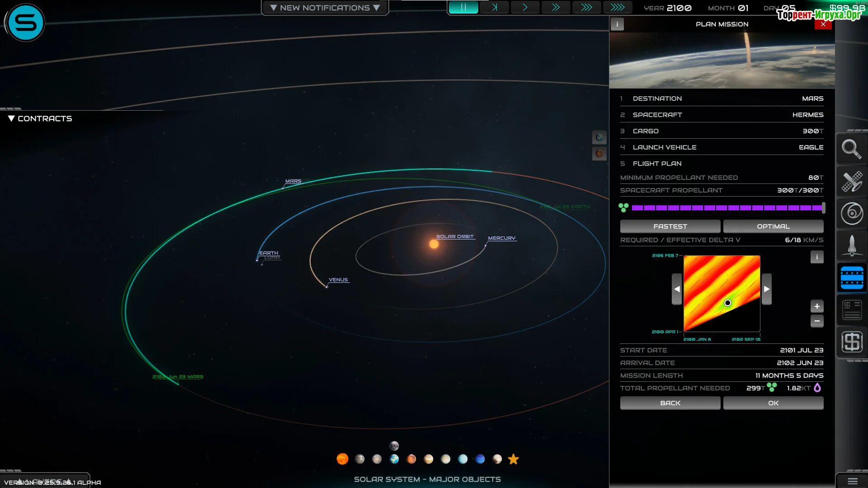The width and height of the screenshot is (868, 488).
Task: Open the dollar finance icon in sidebar
Action: click(852, 342)
